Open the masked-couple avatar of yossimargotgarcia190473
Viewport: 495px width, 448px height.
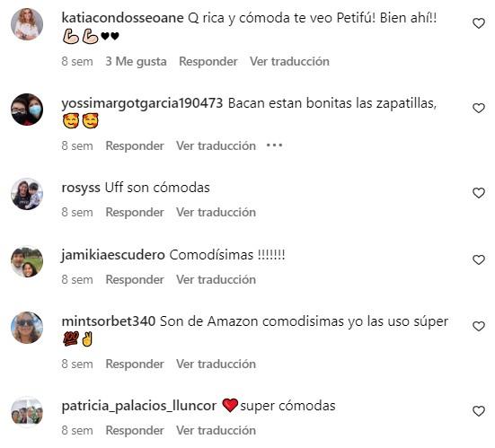click(x=27, y=110)
